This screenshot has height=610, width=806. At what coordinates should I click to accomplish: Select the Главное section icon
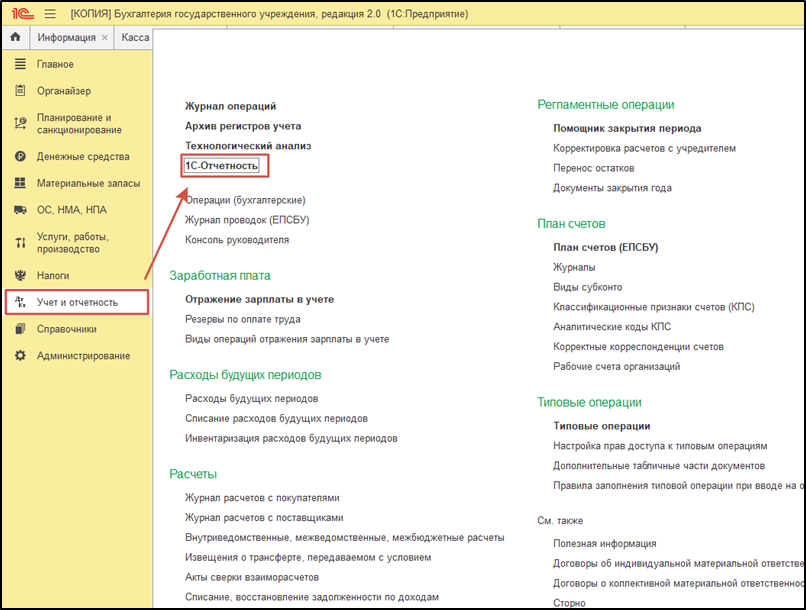[20, 64]
